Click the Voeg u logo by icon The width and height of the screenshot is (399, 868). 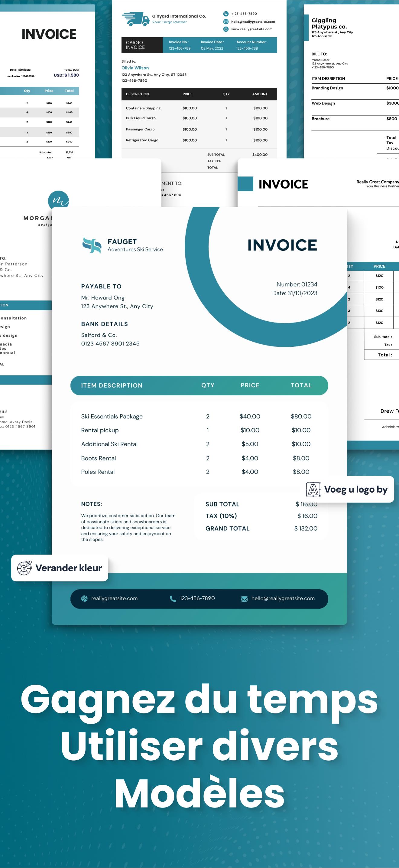click(x=313, y=489)
